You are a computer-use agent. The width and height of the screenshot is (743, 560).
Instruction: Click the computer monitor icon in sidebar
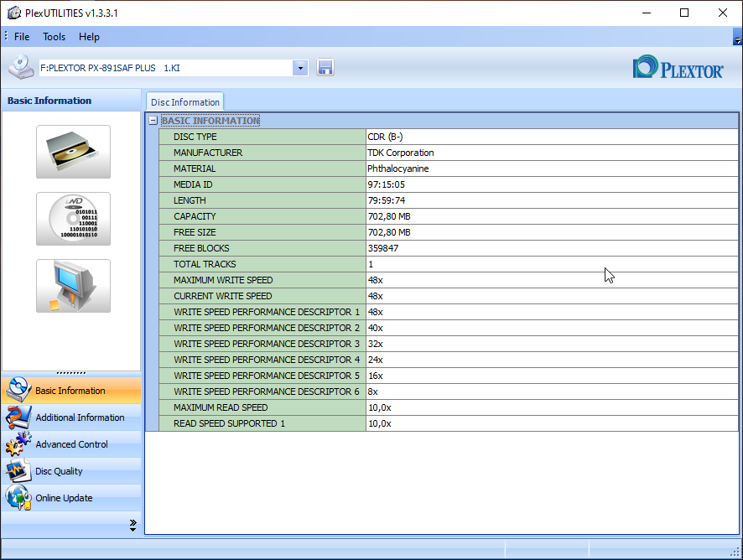pos(74,286)
